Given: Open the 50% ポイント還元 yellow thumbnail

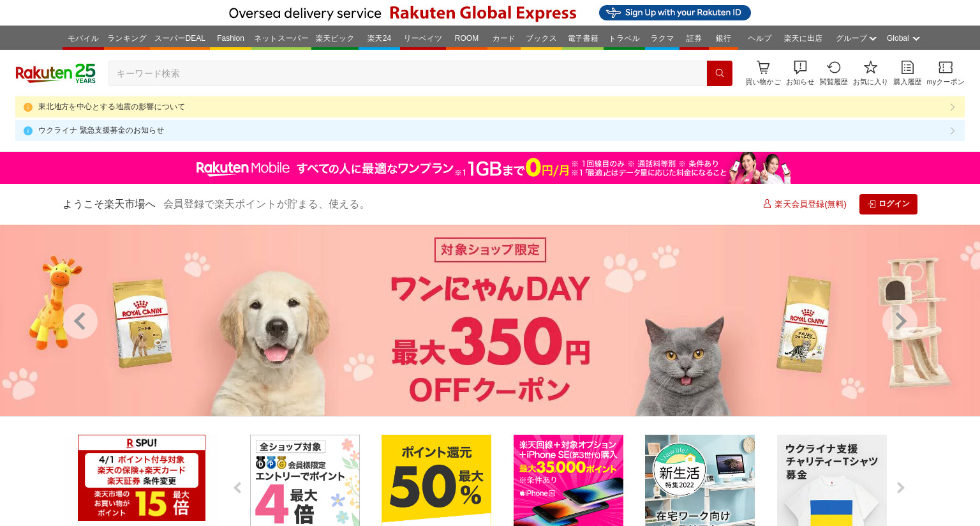Looking at the screenshot, I should [x=436, y=480].
